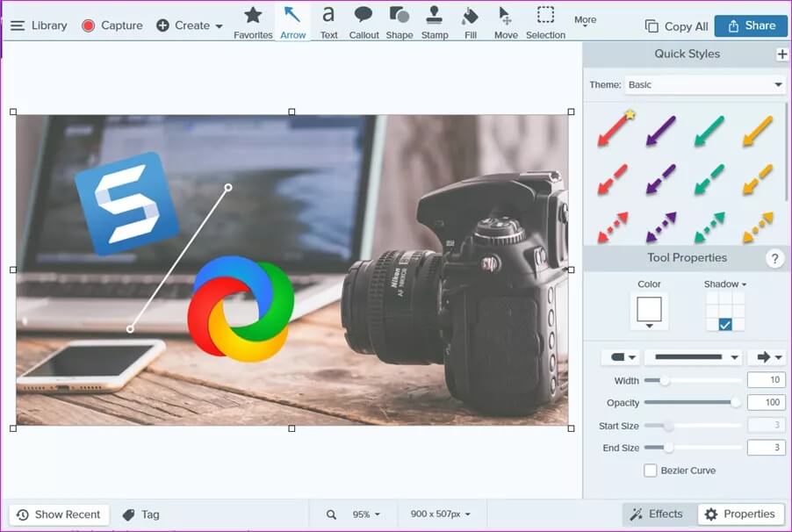Pick the dashed red arrow style
The image size is (792, 532).
point(613,179)
